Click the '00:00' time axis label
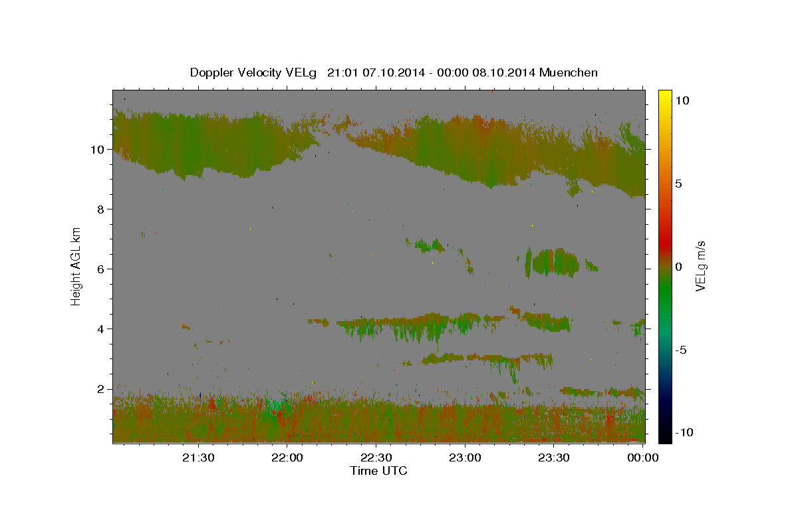 click(642, 458)
